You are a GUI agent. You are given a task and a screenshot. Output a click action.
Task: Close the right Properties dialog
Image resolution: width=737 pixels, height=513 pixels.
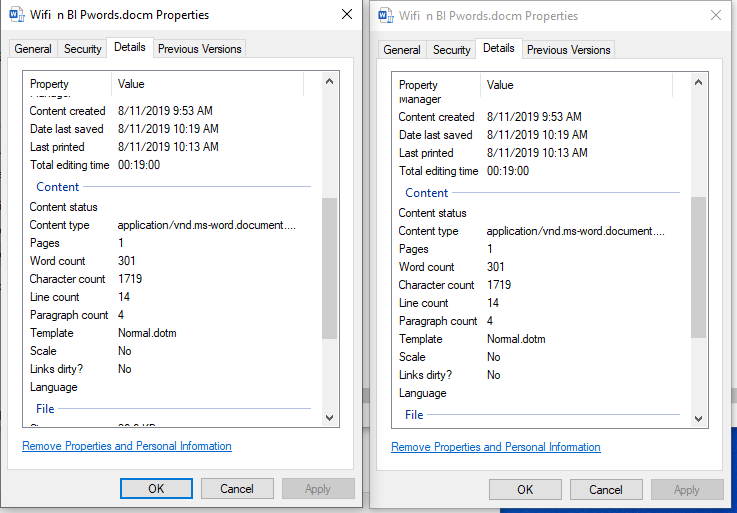click(715, 16)
